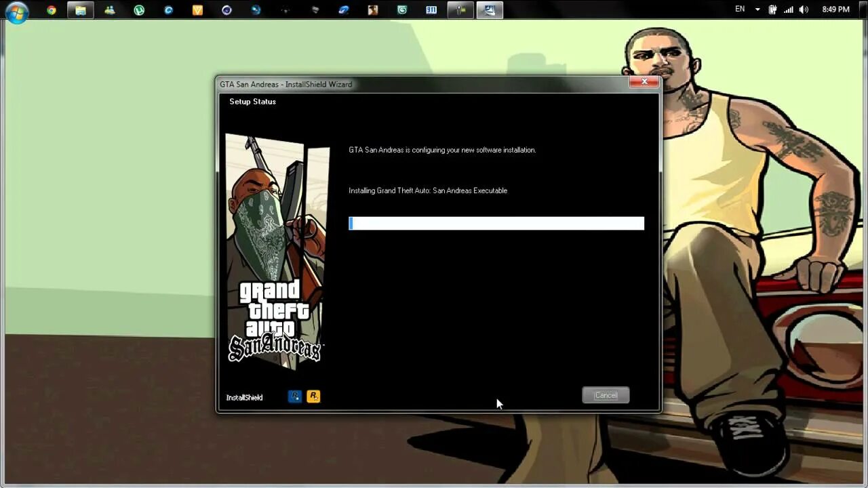Click the GTA San Andreas installer taskbar button
The image size is (868, 488).
tap(490, 9)
